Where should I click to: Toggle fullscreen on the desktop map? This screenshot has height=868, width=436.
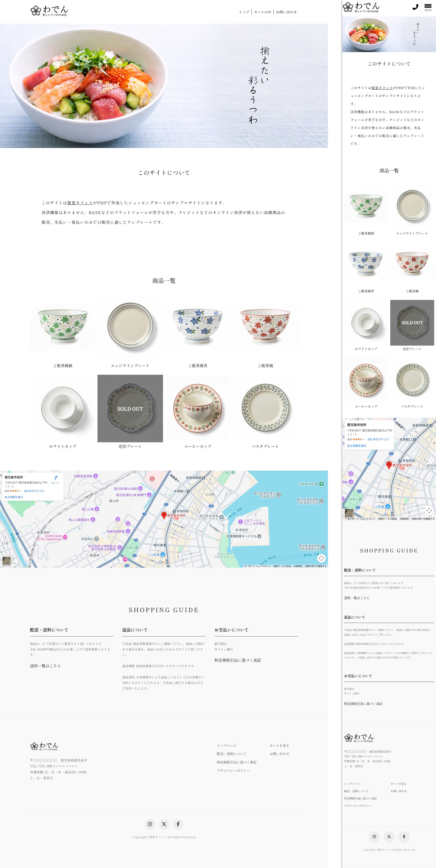(321, 558)
